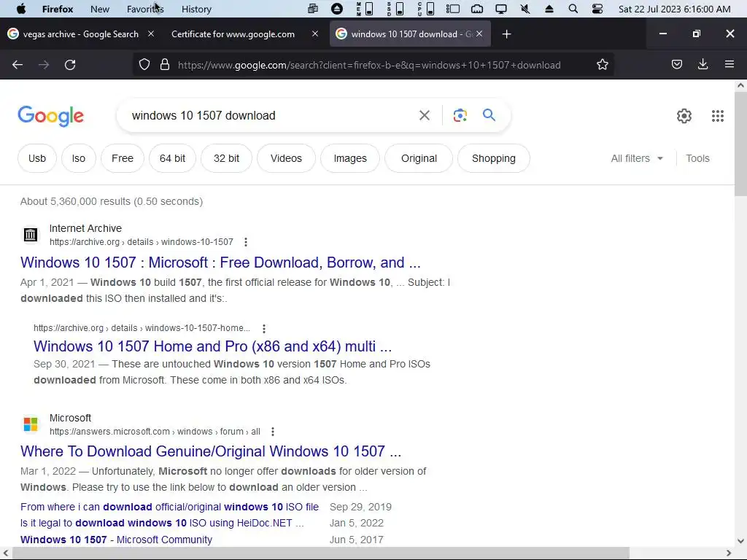
Task: Select the Shopping filter chip
Action: [x=494, y=158]
